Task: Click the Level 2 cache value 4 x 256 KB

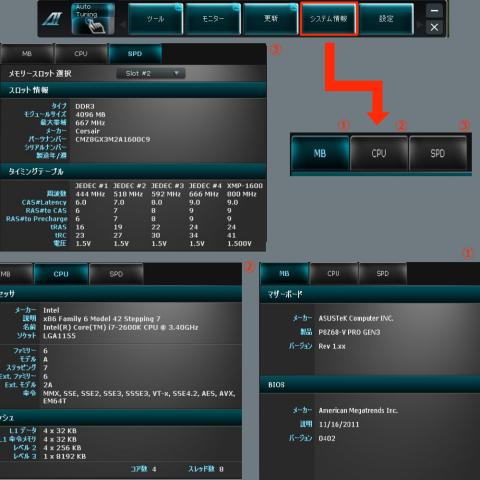Action: click(62, 448)
